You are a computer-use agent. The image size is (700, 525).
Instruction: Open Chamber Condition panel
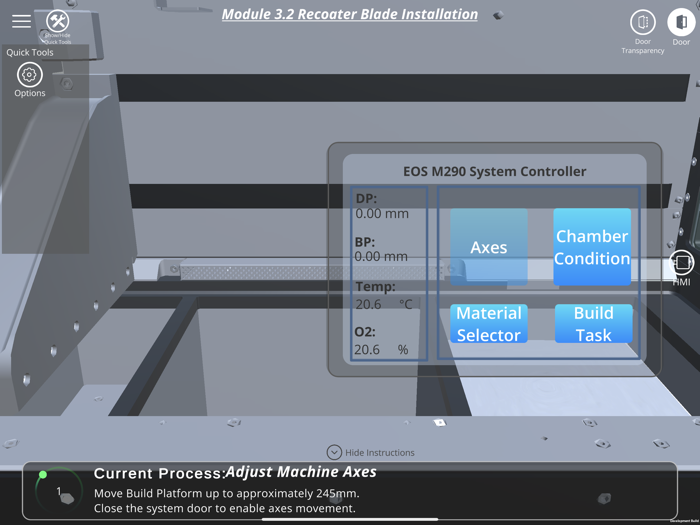[x=592, y=247]
